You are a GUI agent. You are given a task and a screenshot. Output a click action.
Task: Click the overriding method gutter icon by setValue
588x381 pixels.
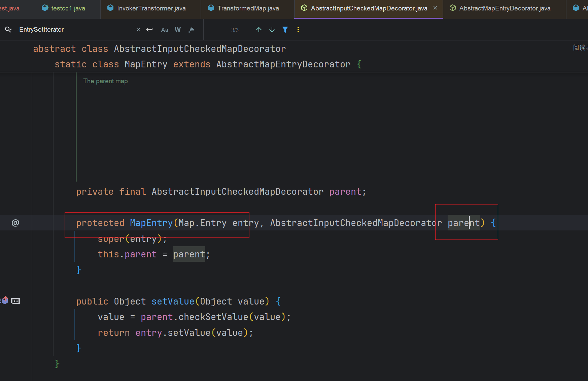click(x=5, y=300)
